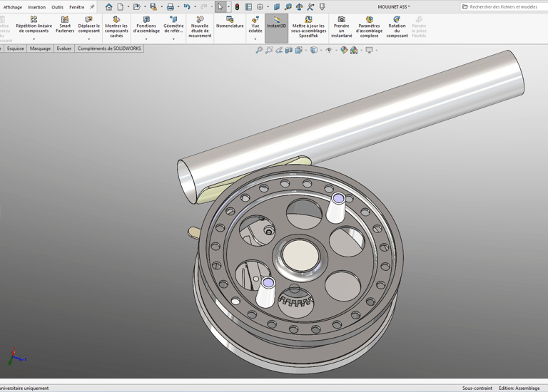The height and width of the screenshot is (392, 548).
Task: Select Déplacer le composant tool
Action: [x=89, y=25]
